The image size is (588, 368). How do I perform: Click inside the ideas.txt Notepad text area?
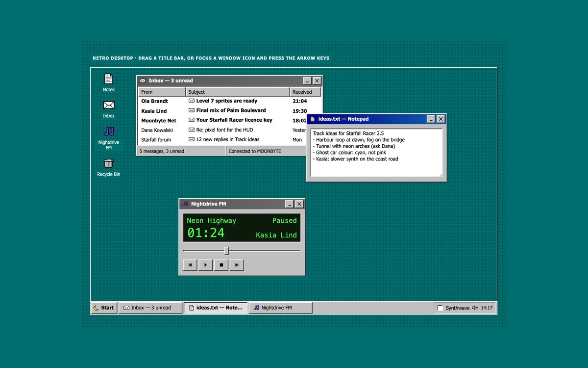(x=376, y=153)
